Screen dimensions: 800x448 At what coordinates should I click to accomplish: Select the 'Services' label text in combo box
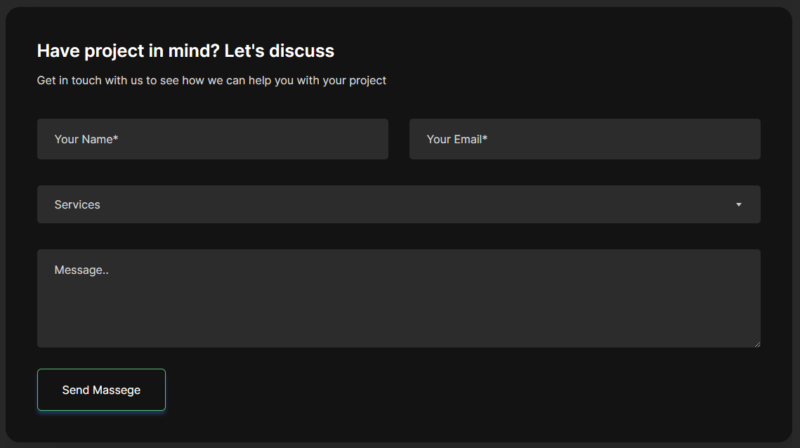tap(77, 204)
